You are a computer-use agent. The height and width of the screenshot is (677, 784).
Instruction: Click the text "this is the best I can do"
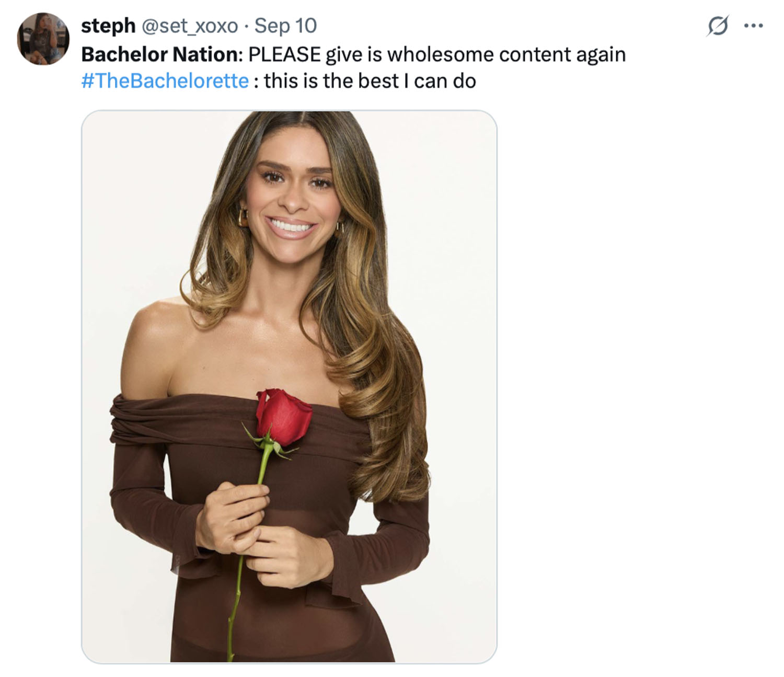(x=370, y=81)
